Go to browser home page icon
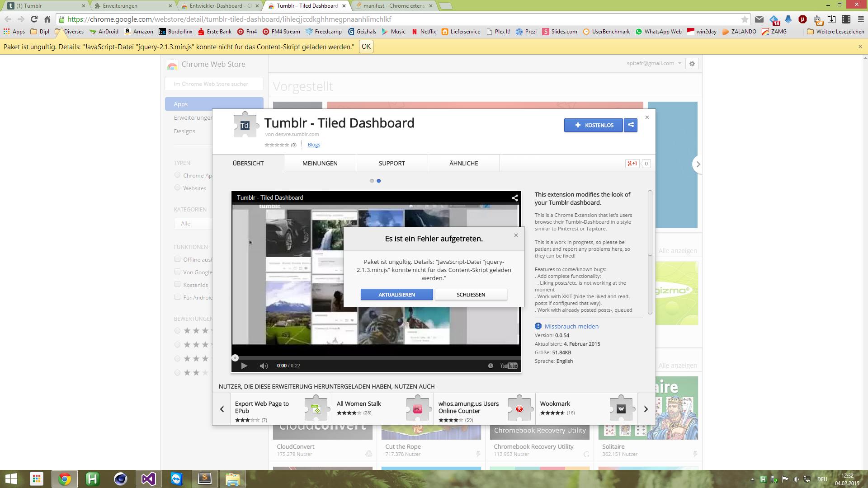The image size is (868, 488). (x=47, y=19)
